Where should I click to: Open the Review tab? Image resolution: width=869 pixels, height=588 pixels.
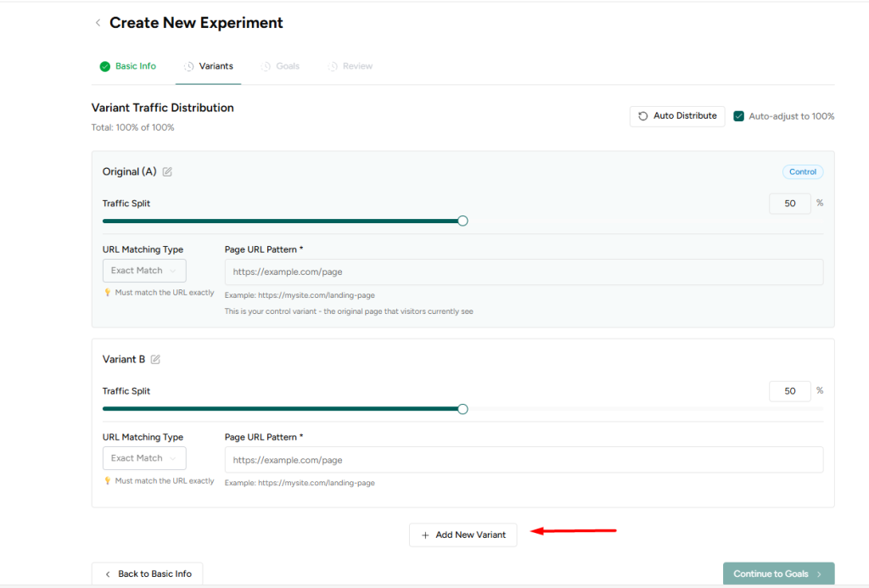pyautogui.click(x=357, y=66)
